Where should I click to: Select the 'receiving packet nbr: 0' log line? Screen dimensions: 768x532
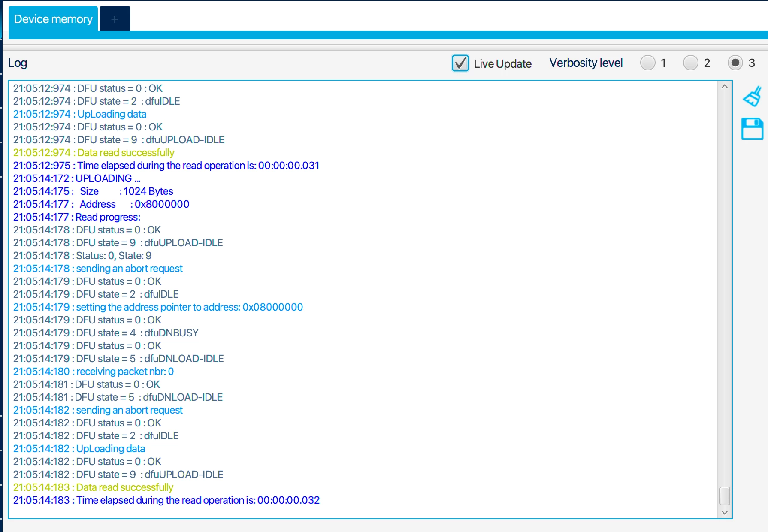(94, 372)
